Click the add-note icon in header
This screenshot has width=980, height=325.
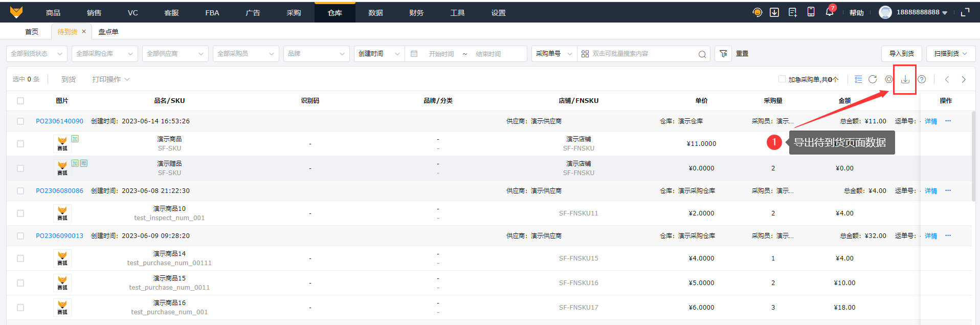tap(793, 12)
